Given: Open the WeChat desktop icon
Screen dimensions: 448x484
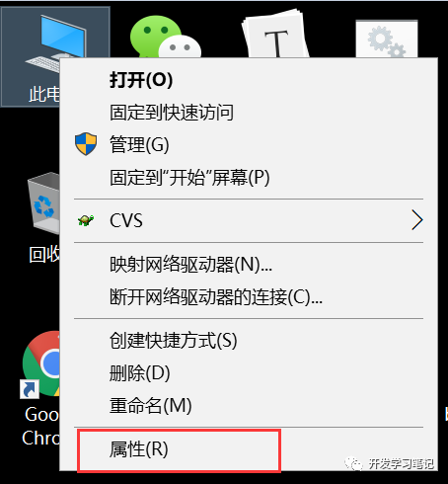Looking at the screenshot, I should pos(166,37).
